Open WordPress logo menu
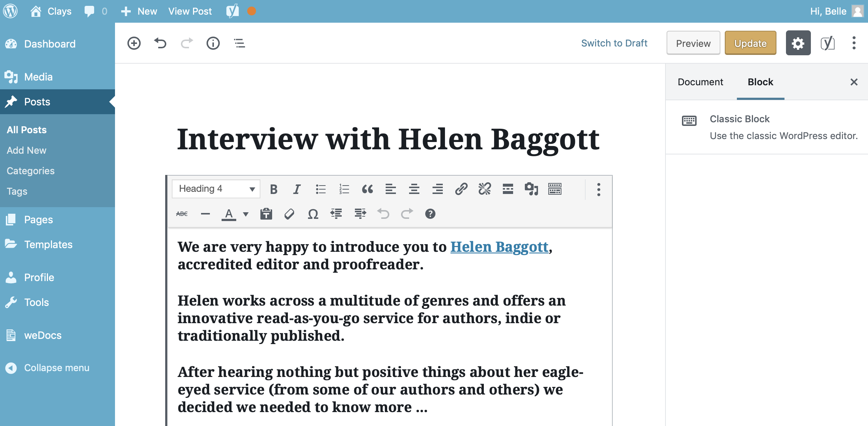This screenshot has width=868, height=426. click(11, 11)
